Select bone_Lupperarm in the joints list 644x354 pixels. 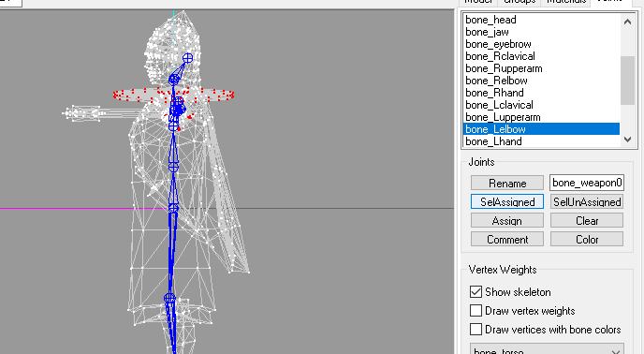541,117
